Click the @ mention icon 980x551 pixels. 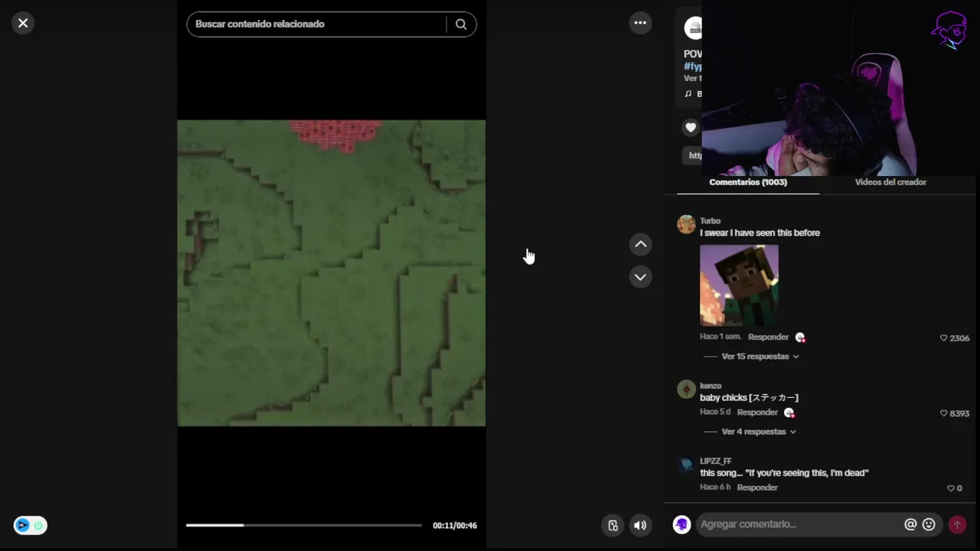tap(910, 524)
